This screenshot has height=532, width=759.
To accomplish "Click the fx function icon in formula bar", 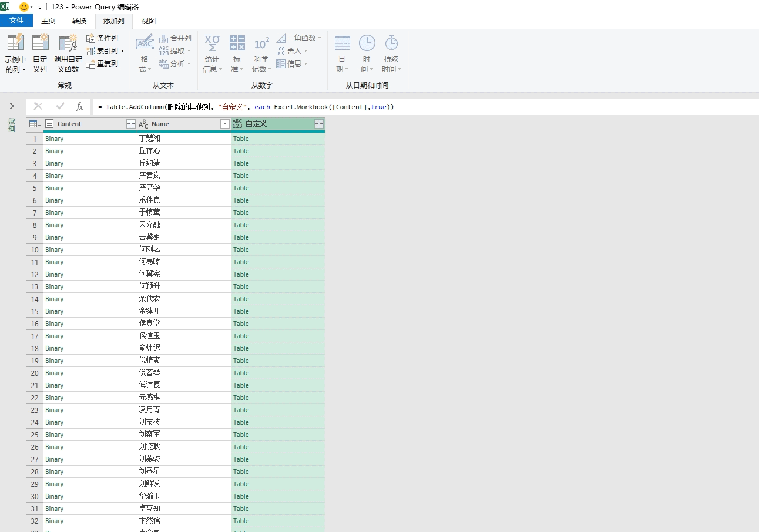I will [80, 106].
